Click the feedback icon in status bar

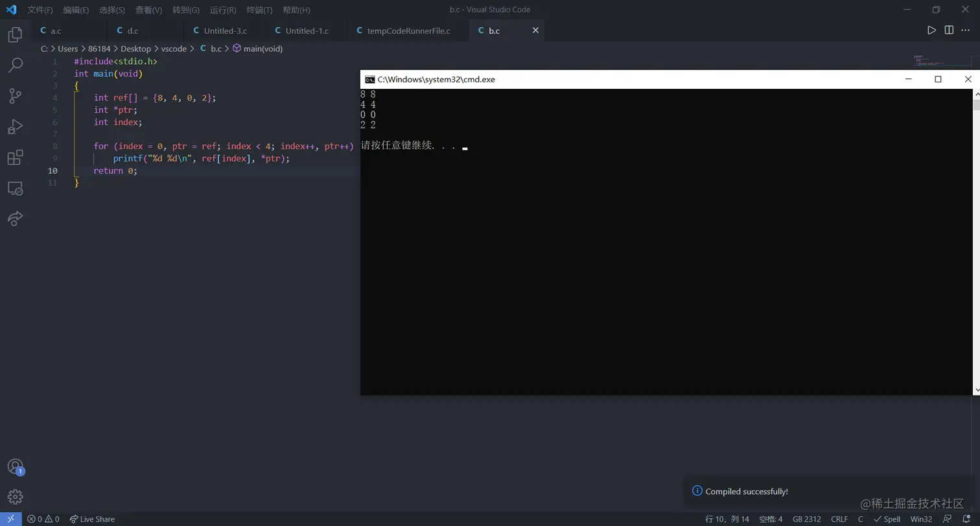click(948, 519)
